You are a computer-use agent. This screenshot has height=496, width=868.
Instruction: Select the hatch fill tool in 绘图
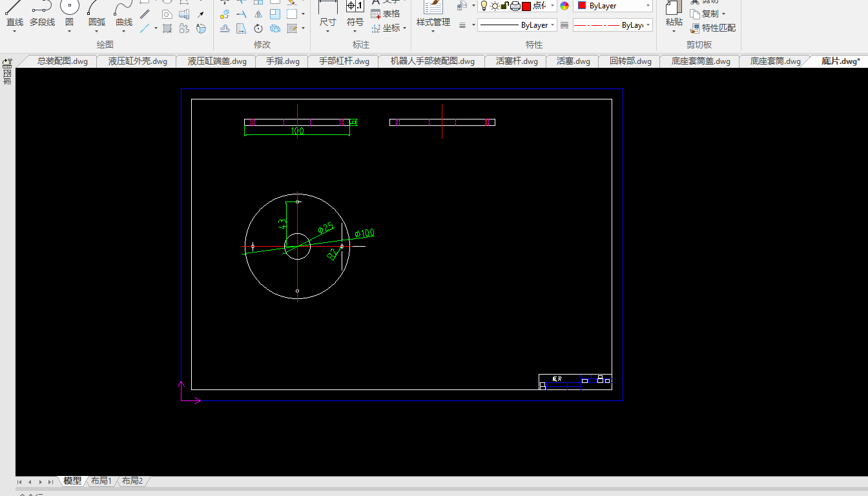point(167,28)
